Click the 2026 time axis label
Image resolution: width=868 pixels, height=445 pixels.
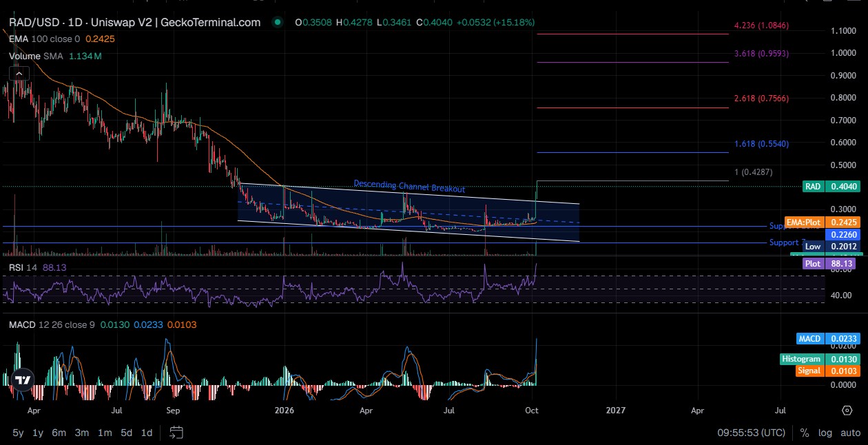click(284, 410)
